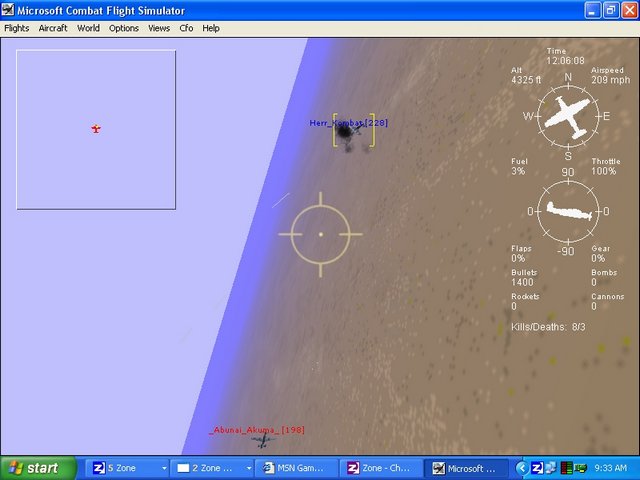Open the Views menu
Screen dimensions: 640x480
[x=159, y=28]
